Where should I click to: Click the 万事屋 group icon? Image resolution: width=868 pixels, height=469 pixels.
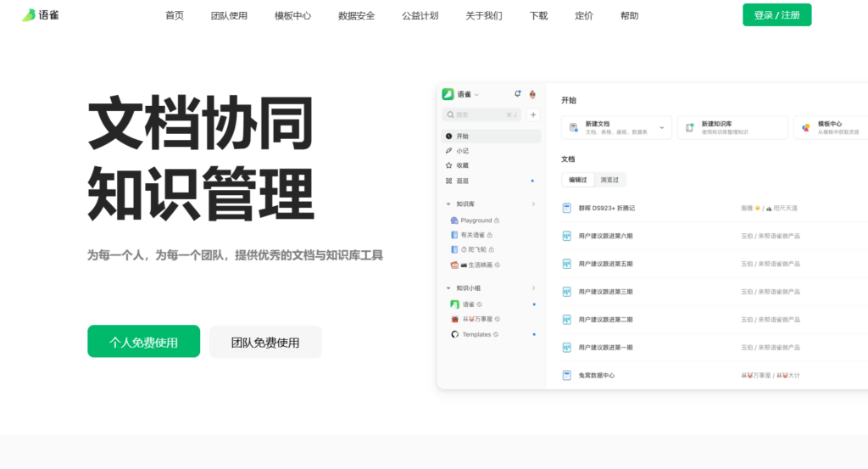tap(454, 319)
